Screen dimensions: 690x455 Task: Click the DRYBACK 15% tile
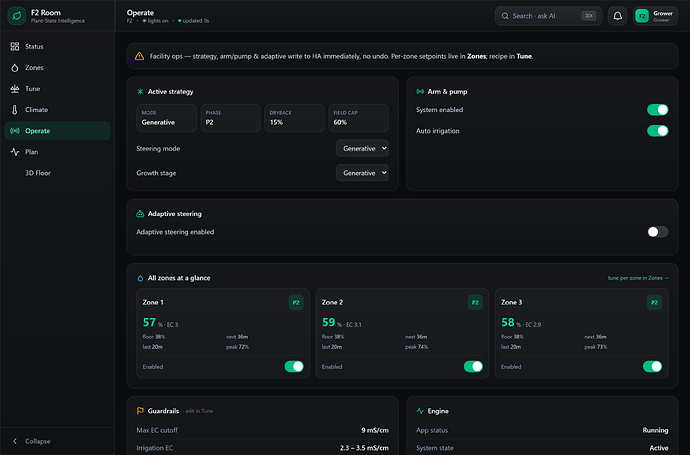pyautogui.click(x=294, y=118)
